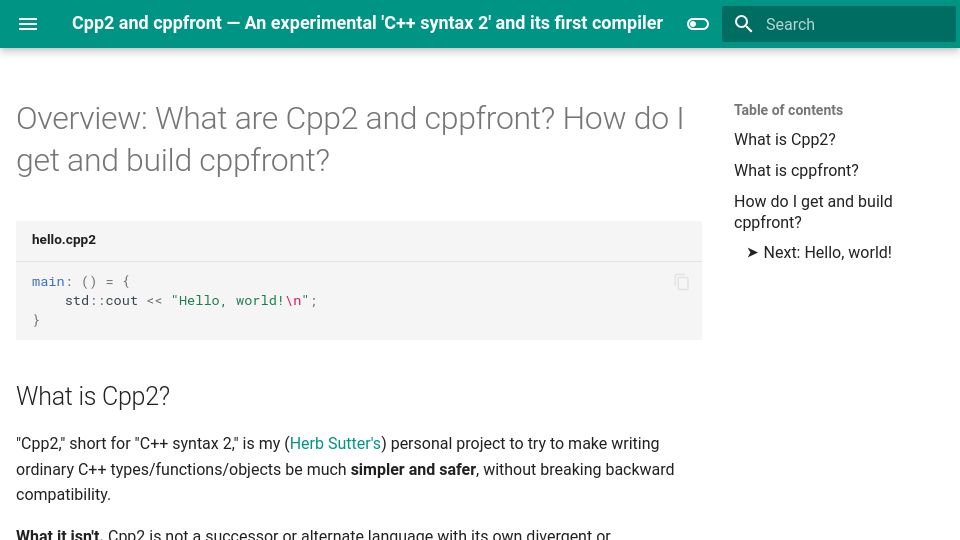960x540 pixels.
Task: Focus the Search input field
Action: [x=838, y=24]
